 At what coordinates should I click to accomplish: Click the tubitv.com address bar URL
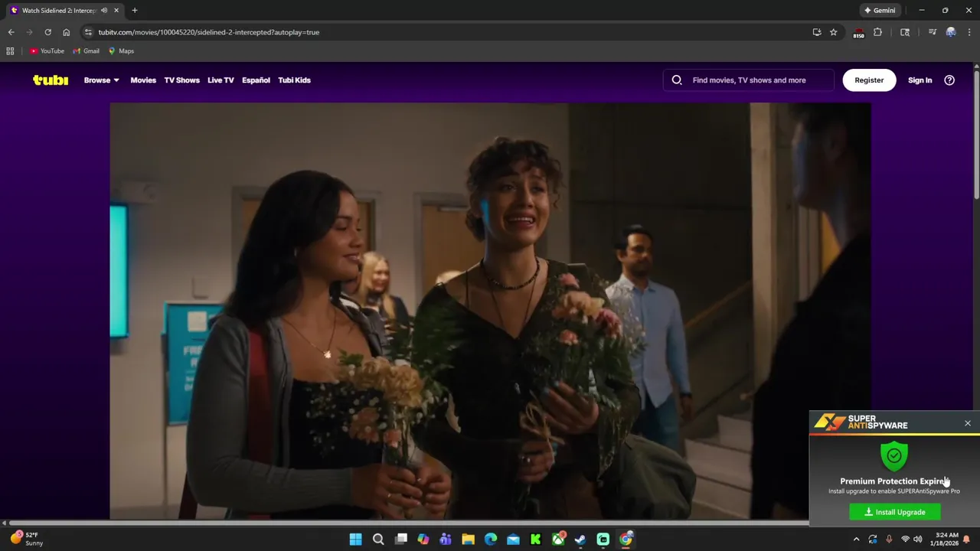(x=208, y=32)
